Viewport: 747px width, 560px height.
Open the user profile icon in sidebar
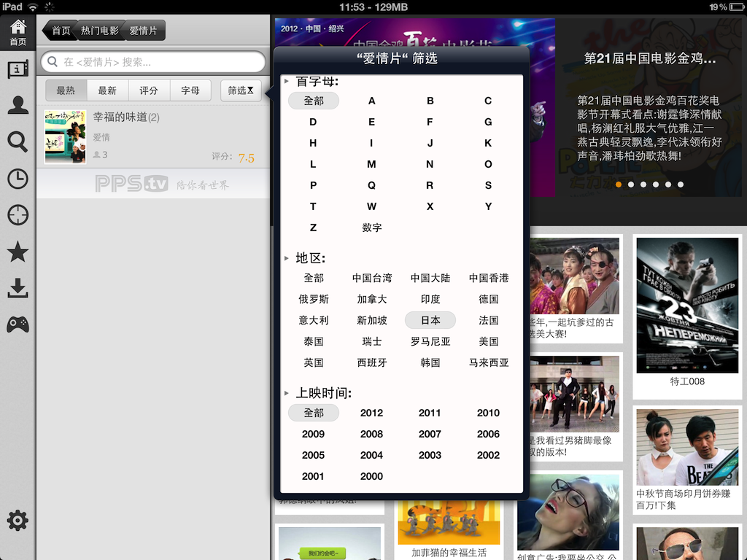[x=18, y=105]
